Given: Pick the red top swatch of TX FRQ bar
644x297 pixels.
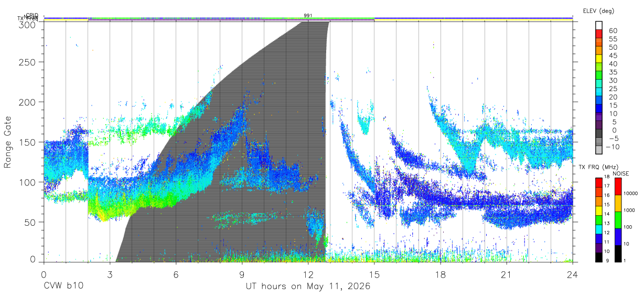Looking at the screenshot, I should tap(599, 182).
